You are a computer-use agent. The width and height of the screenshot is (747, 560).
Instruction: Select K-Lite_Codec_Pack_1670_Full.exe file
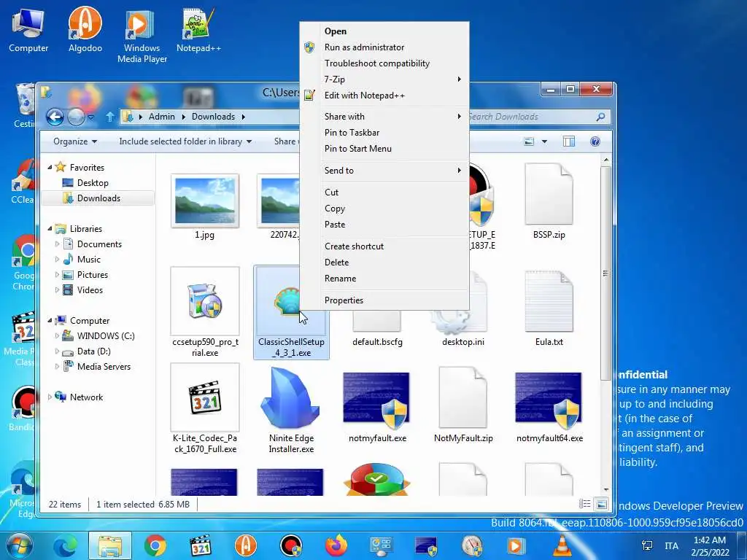click(x=205, y=408)
